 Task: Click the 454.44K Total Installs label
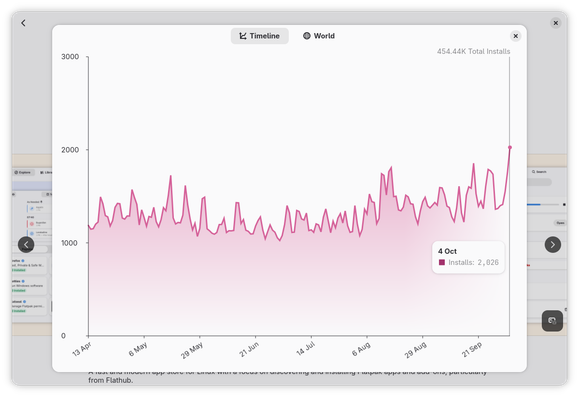click(x=473, y=51)
